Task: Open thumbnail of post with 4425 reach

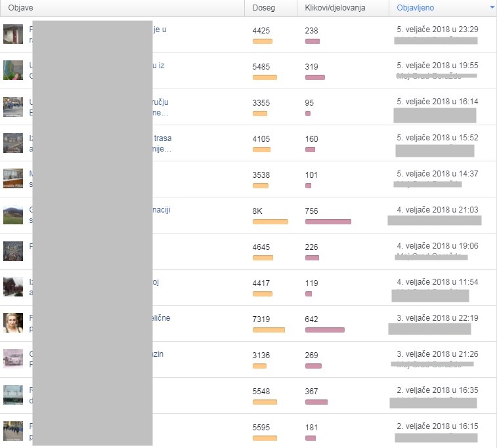Action: pos(13,35)
